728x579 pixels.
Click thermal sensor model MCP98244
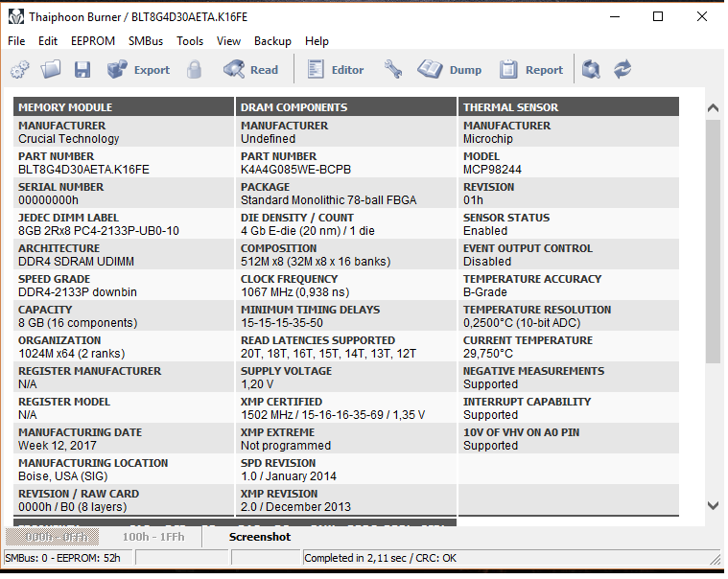point(492,170)
